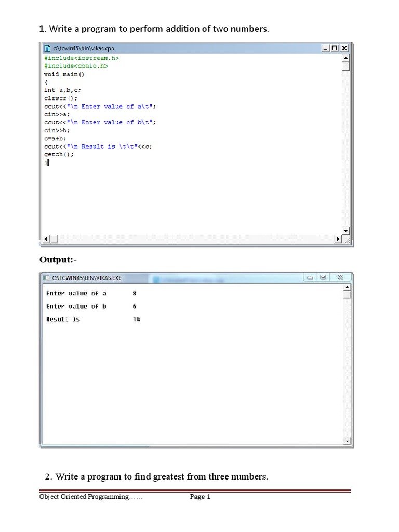Minimize the vikas.cpp editor window
The width and height of the screenshot is (399, 532).
pos(325,48)
